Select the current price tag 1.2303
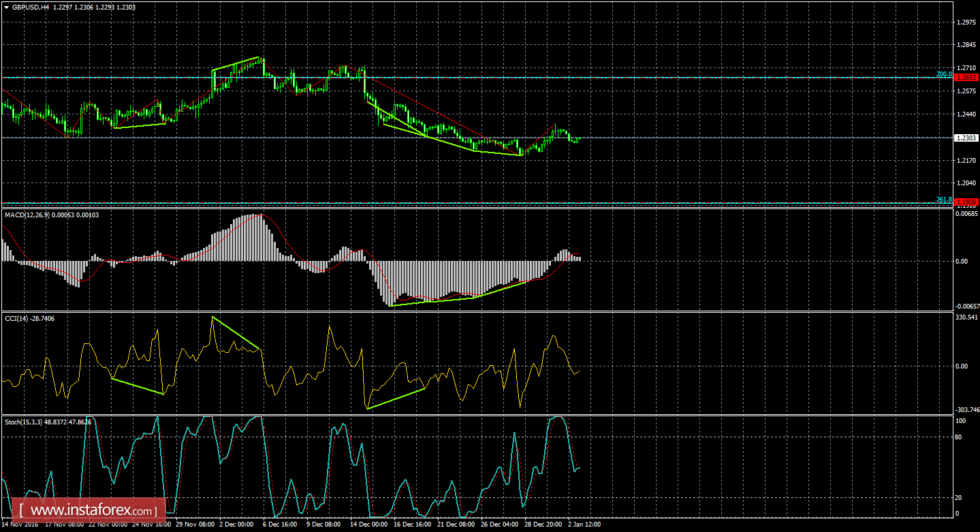980x532 pixels. click(x=964, y=138)
